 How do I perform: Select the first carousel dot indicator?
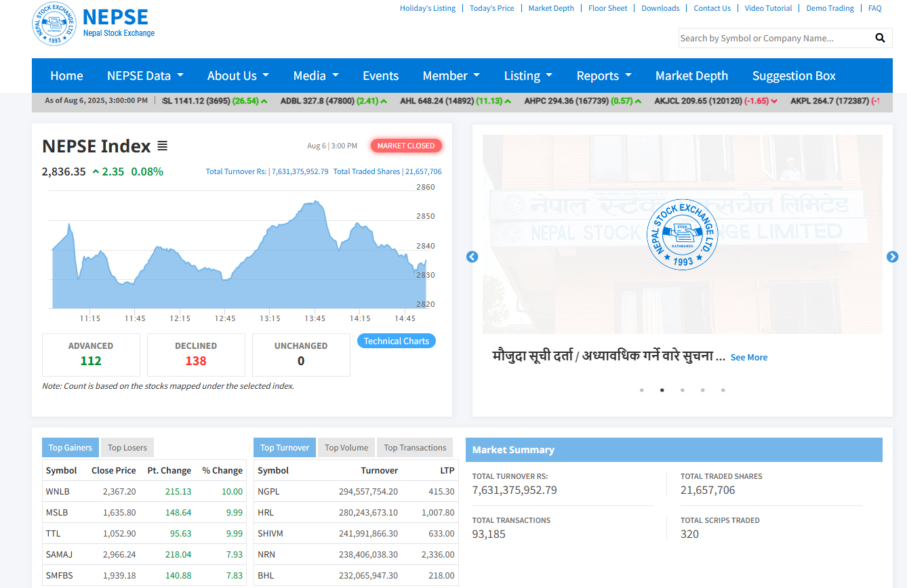pyautogui.click(x=642, y=390)
